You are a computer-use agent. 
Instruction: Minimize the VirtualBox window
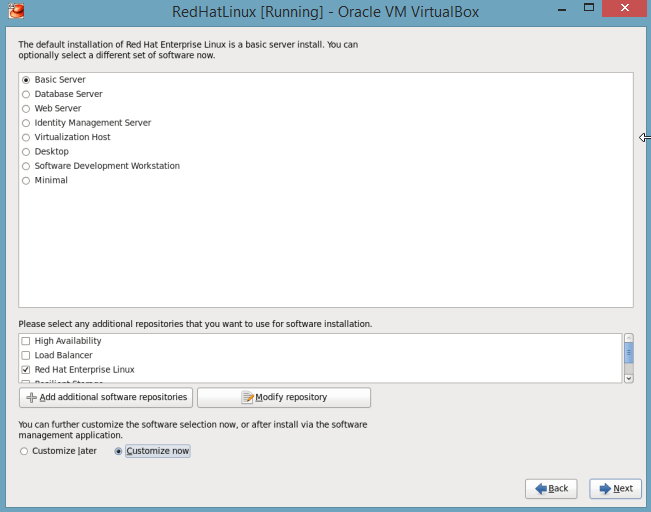(562, 10)
